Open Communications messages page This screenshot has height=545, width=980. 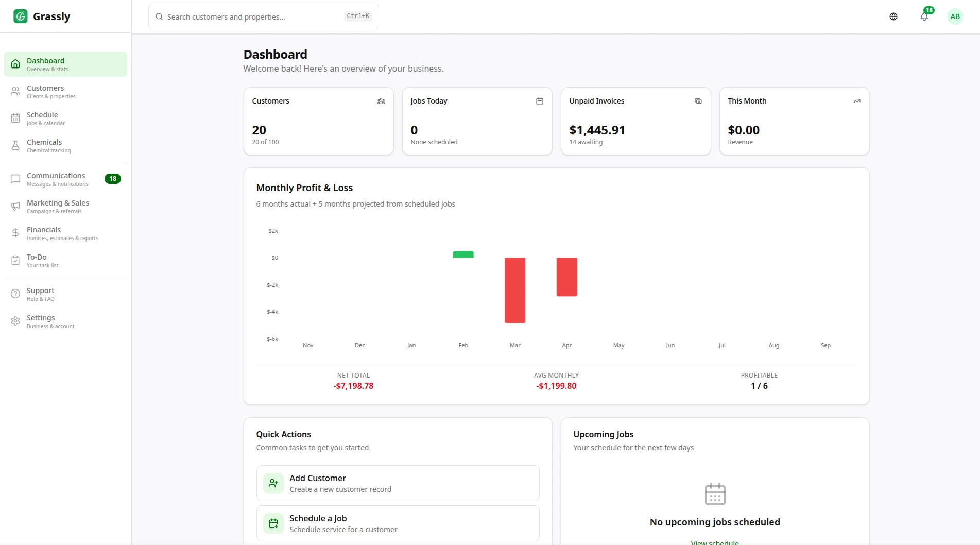click(65, 179)
